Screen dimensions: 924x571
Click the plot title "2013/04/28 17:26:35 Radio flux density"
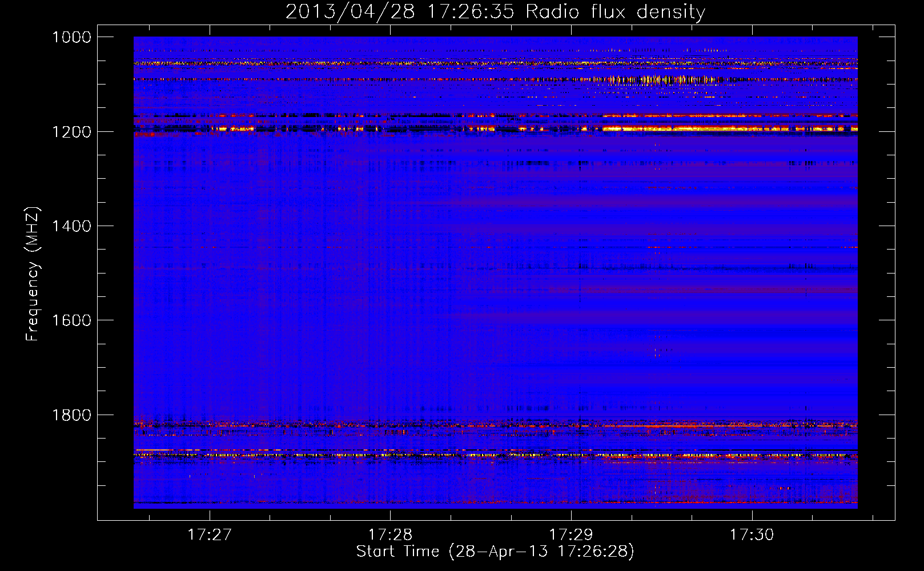495,11
